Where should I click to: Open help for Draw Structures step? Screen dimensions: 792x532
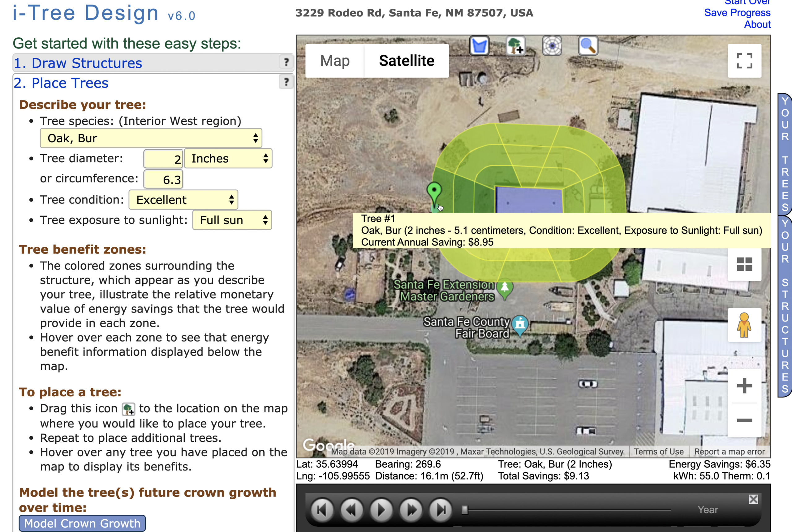[286, 62]
